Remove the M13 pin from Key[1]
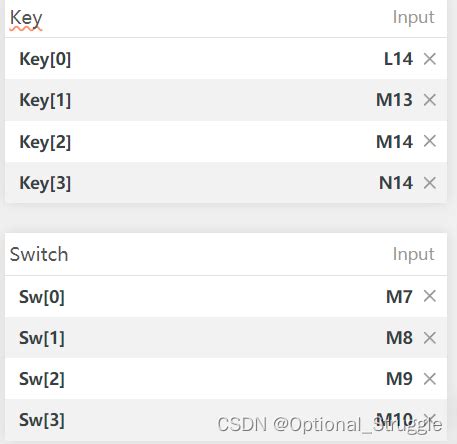 pos(430,100)
